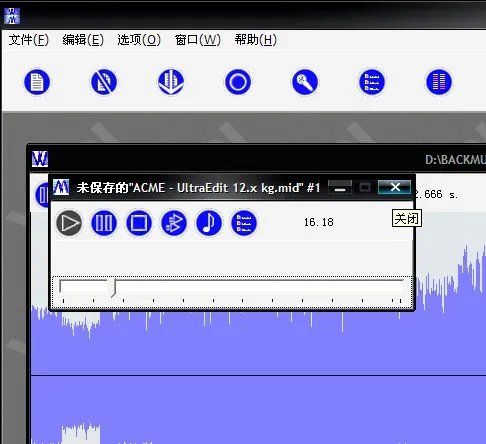Open the playlist toolbar icon in main toolbar
Image resolution: width=486 pixels, height=444 pixels.
point(372,82)
